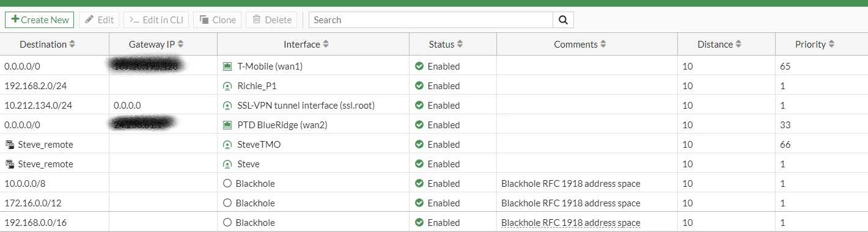Click the T-Mobile (wan1) interface icon
This screenshot has height=232, width=868.
pyautogui.click(x=227, y=66)
